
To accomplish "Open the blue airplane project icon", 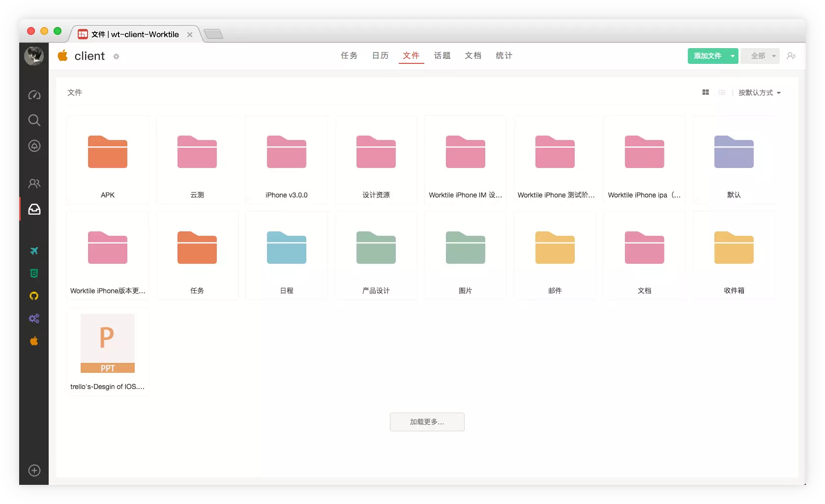I will [34, 251].
